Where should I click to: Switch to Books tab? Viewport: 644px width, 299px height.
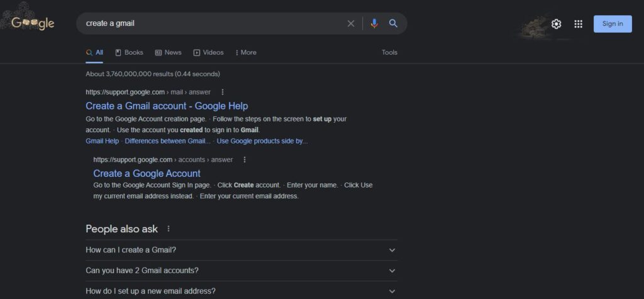129,53
